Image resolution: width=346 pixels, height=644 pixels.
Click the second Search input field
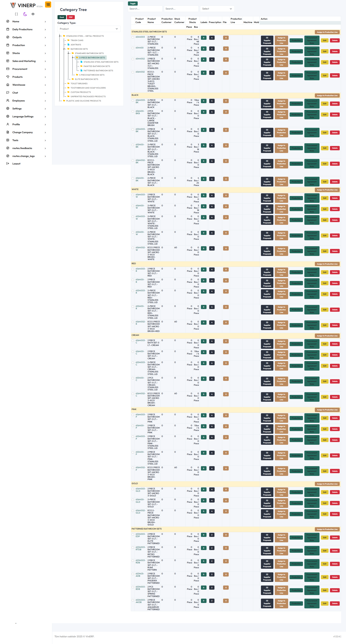[x=181, y=9]
